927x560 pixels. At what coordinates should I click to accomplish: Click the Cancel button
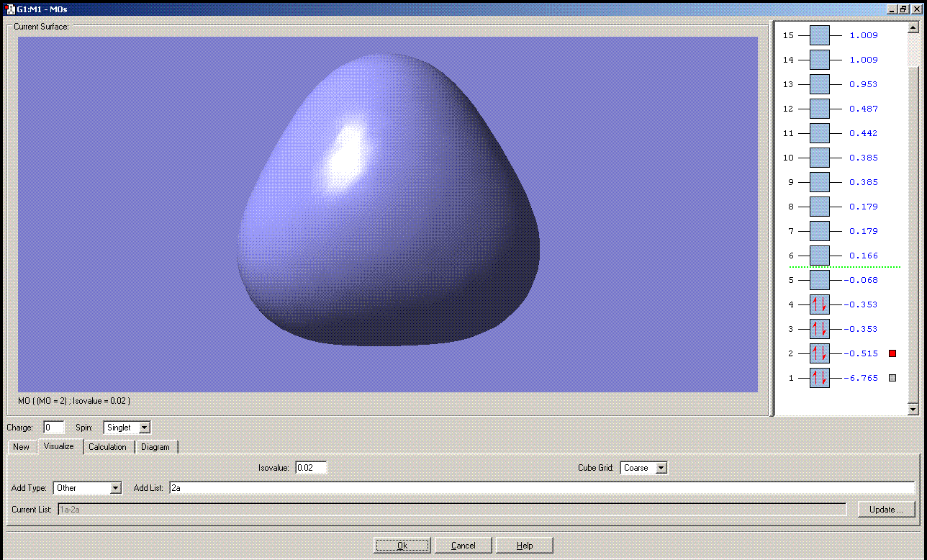(x=463, y=546)
